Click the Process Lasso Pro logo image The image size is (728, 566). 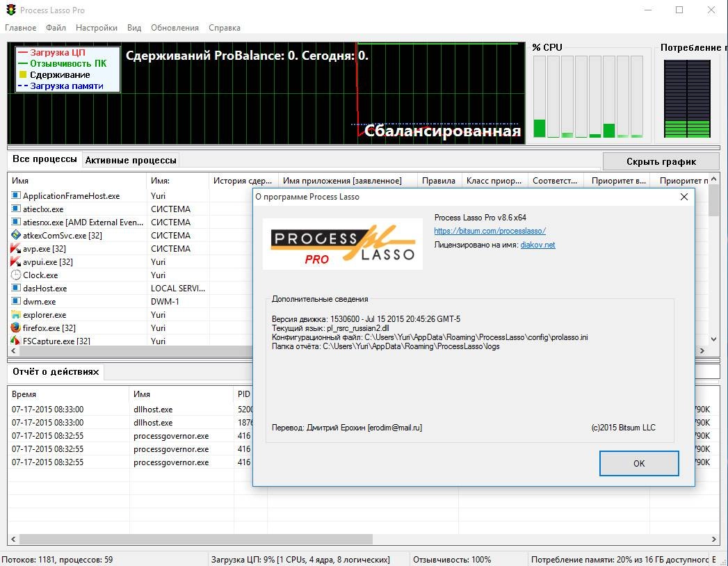coord(343,244)
